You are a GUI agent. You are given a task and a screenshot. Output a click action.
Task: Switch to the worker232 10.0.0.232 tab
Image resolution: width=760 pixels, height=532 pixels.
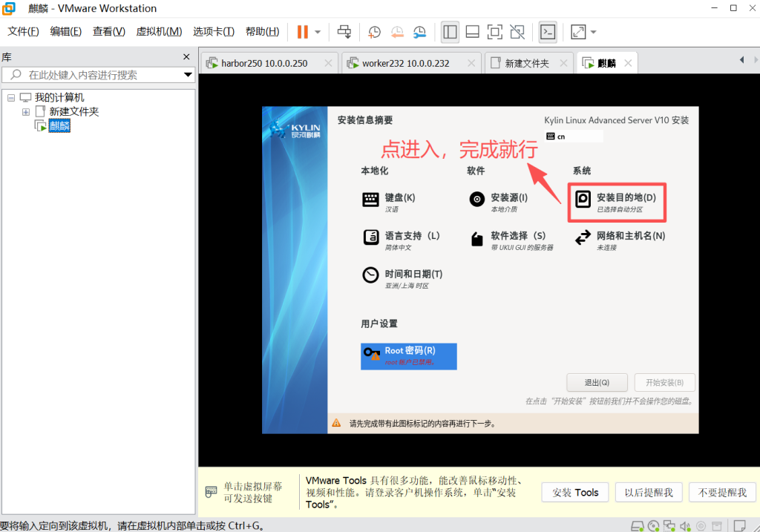pyautogui.click(x=405, y=63)
